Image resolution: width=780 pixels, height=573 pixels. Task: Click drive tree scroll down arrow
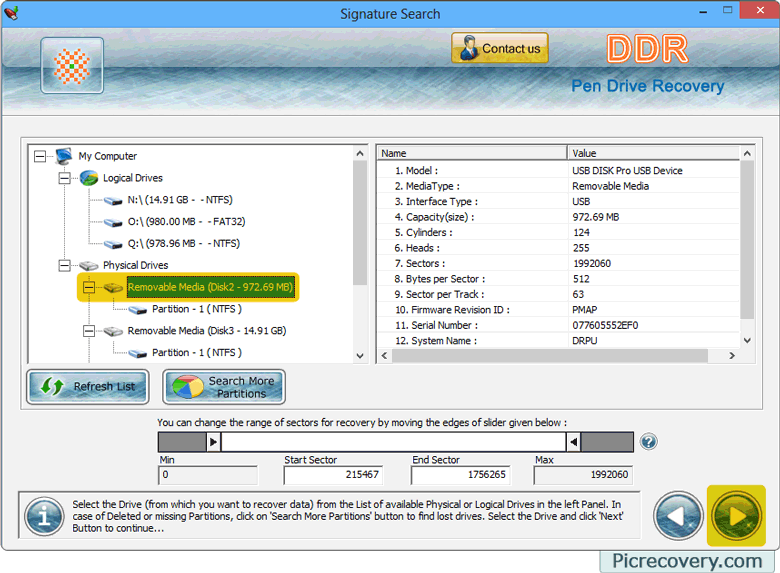coord(360,356)
